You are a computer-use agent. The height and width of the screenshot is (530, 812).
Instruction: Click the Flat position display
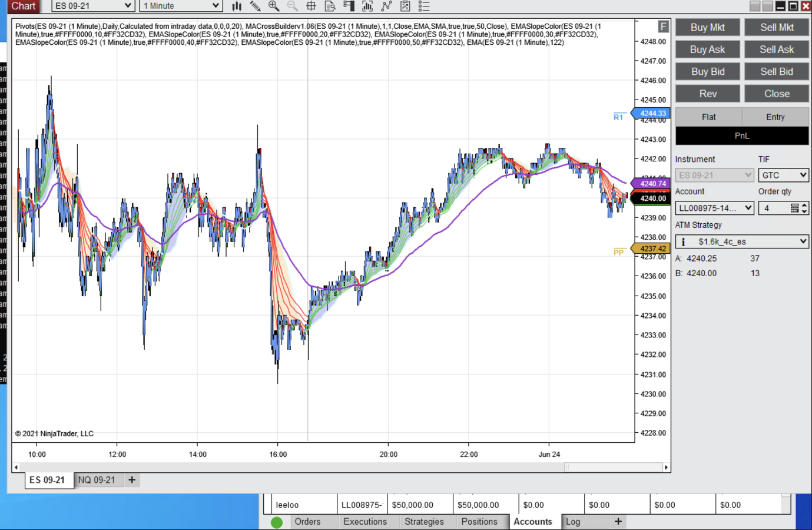[709, 117]
